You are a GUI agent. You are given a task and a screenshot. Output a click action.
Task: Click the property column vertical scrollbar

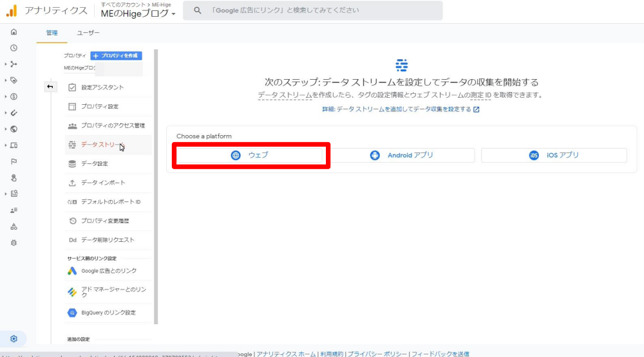click(156, 187)
